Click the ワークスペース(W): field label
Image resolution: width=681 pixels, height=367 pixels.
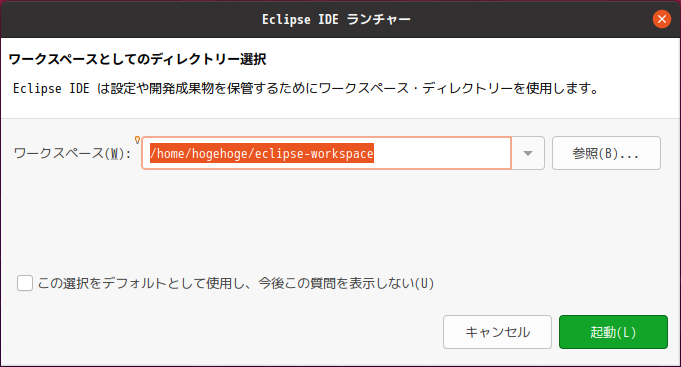(x=72, y=153)
